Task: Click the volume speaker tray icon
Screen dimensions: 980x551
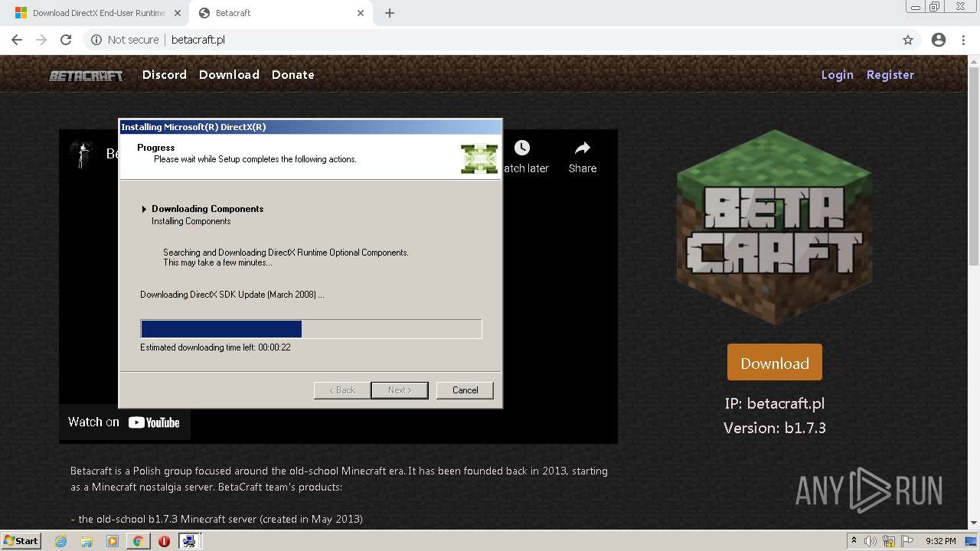Action: click(871, 541)
